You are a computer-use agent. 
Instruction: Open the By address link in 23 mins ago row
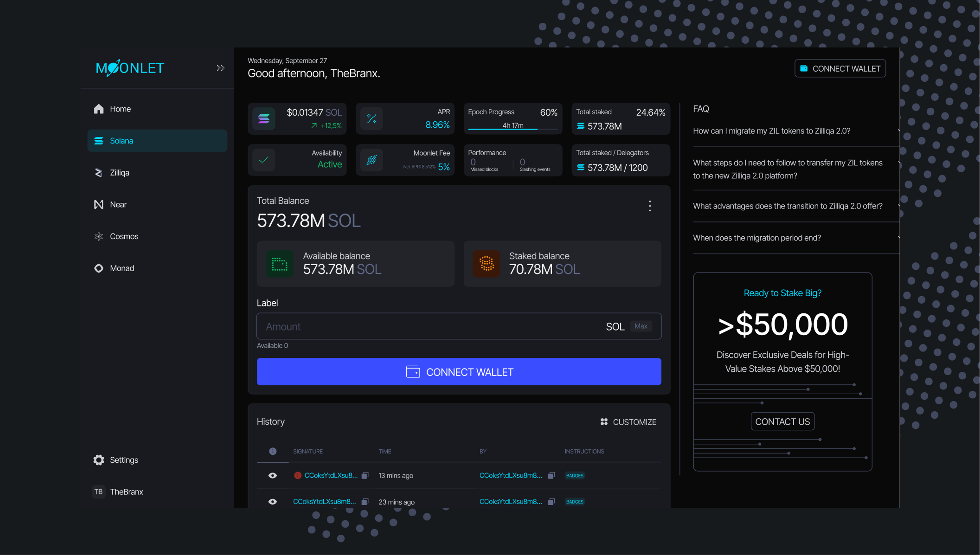[x=511, y=502]
